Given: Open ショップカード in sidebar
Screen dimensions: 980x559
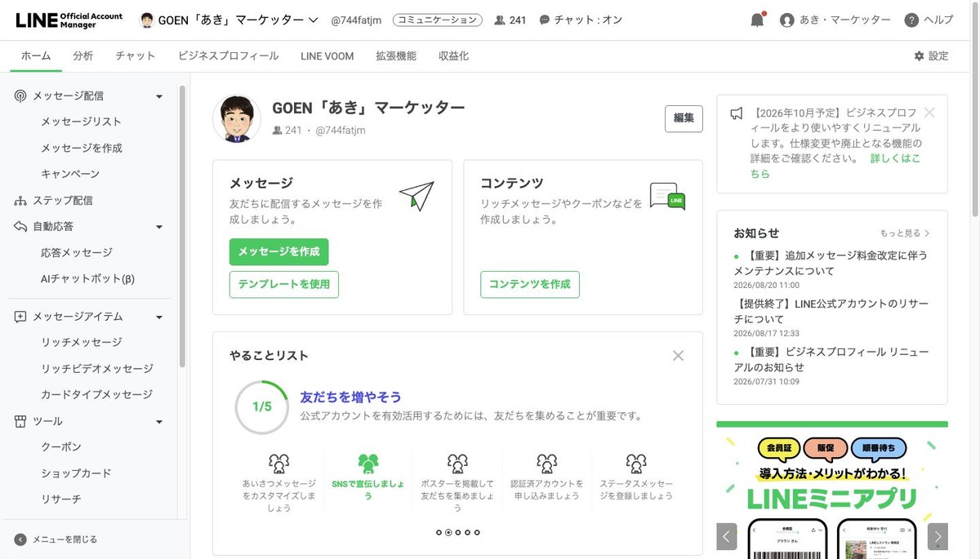Looking at the screenshot, I should point(76,473).
